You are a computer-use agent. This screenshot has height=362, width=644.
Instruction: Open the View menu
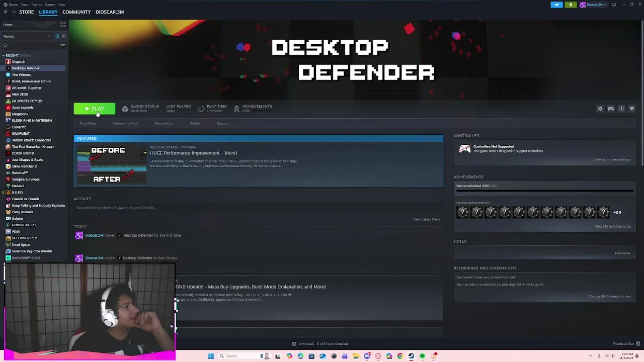pyautogui.click(x=24, y=5)
